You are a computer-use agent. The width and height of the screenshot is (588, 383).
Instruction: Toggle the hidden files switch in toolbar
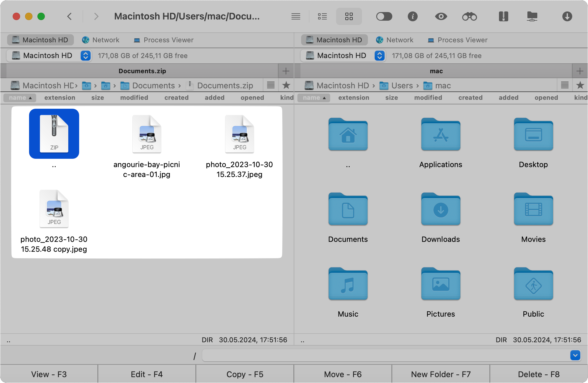click(x=384, y=16)
